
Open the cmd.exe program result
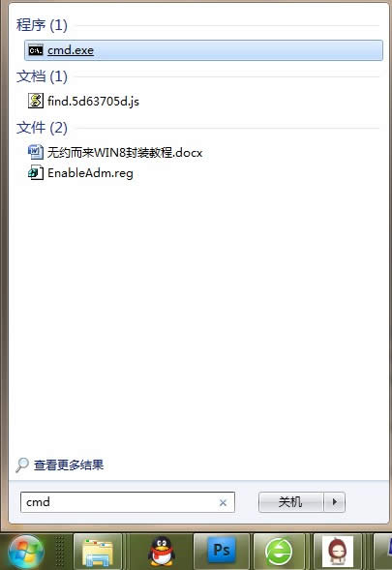click(203, 50)
